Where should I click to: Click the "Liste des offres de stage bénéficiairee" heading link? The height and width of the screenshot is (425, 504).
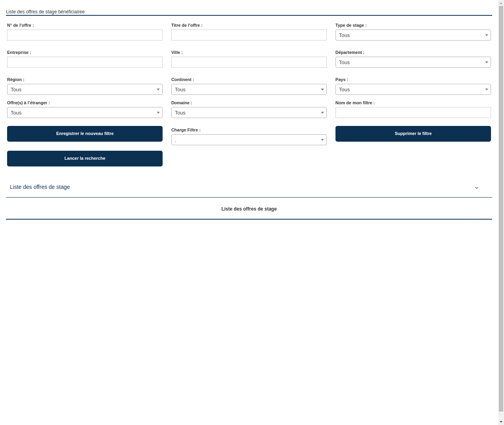tap(45, 12)
